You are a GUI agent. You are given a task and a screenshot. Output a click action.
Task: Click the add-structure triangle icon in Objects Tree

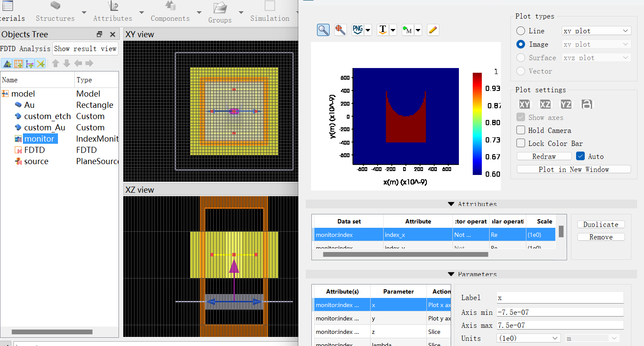7,64
